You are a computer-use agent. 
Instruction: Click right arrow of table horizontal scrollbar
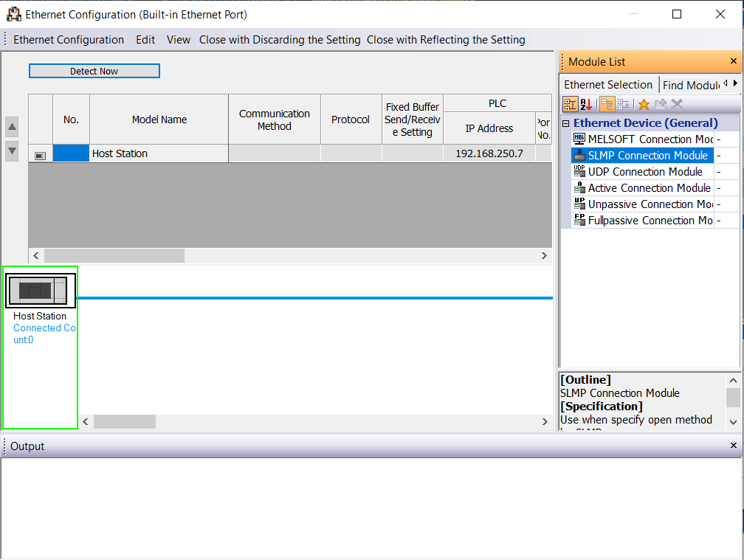[x=544, y=255]
